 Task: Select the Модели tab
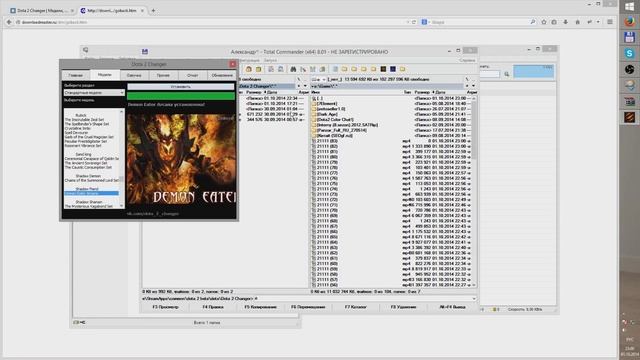[104, 75]
